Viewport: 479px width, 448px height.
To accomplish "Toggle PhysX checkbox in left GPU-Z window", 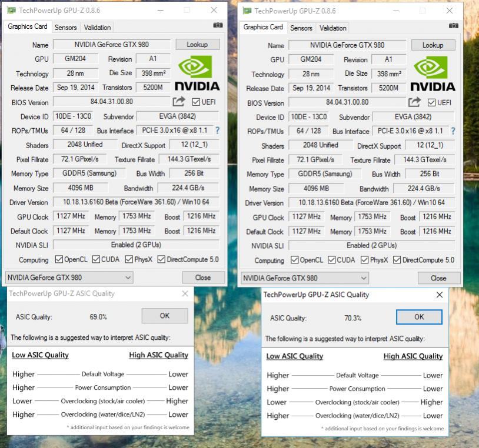I will point(129,259).
